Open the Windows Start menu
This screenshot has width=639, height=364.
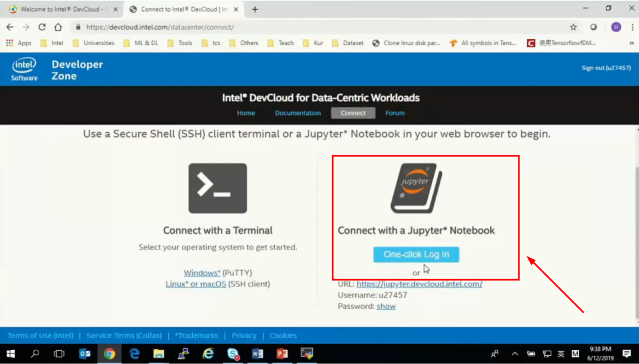(10, 354)
